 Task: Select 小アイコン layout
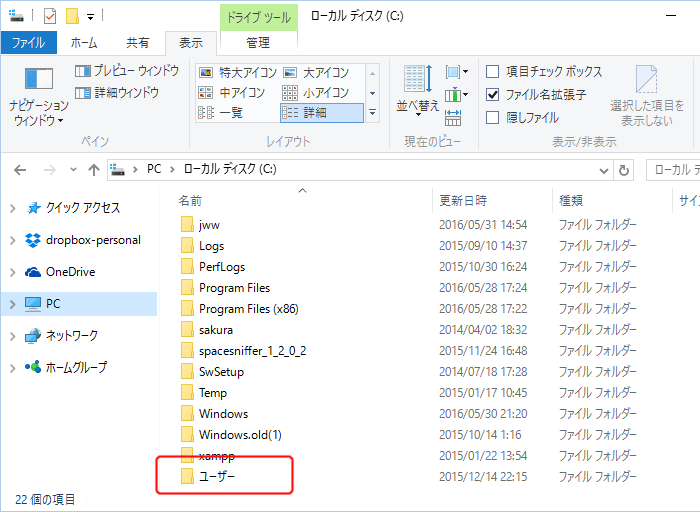click(316, 92)
